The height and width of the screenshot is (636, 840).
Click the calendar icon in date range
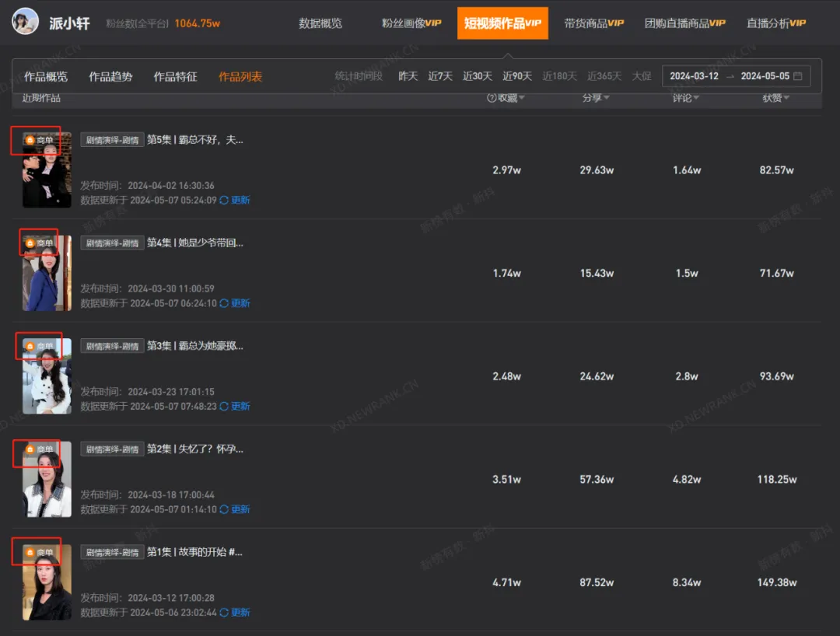coord(797,76)
